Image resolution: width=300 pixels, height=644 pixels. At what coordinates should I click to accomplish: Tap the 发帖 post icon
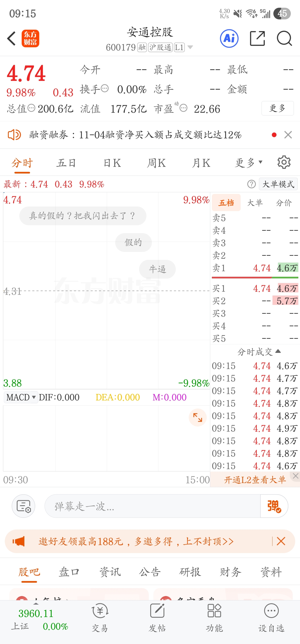(157, 618)
